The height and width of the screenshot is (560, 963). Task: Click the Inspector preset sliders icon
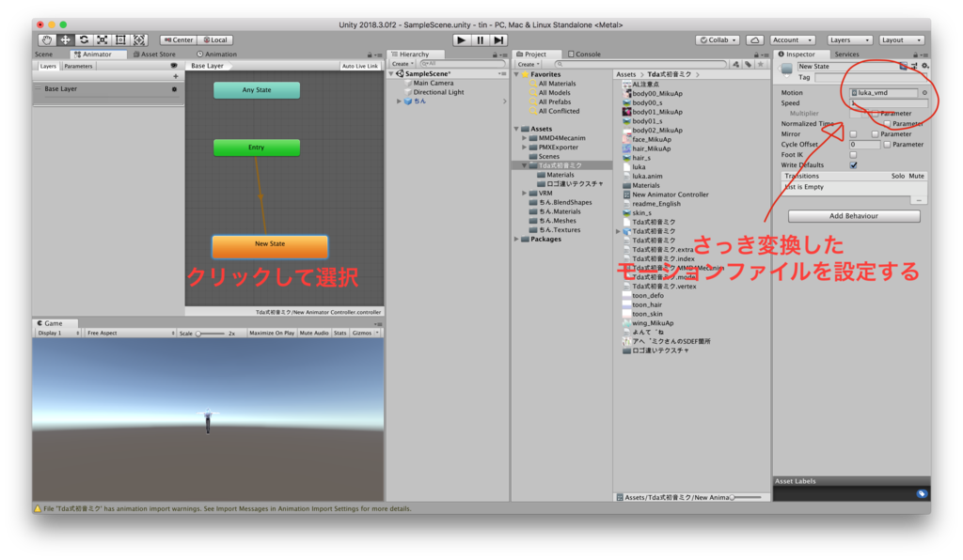tap(914, 66)
